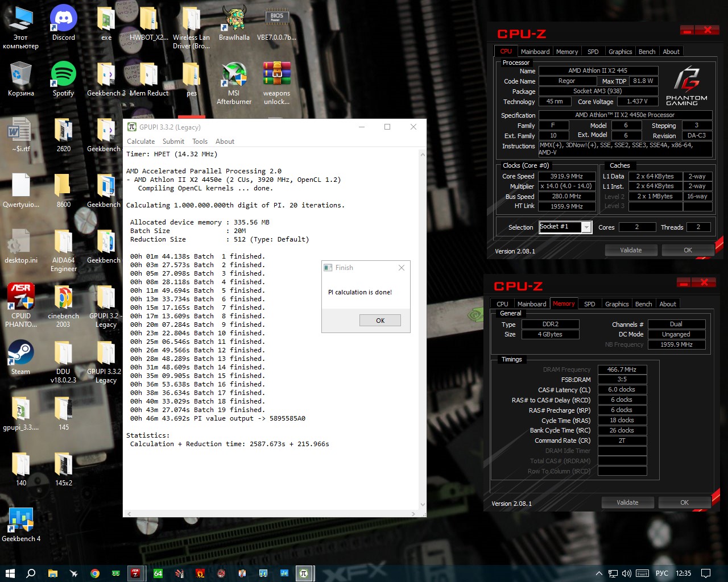Select the desktop.ini file icon
Screen dimensions: 728x582
tap(21, 246)
